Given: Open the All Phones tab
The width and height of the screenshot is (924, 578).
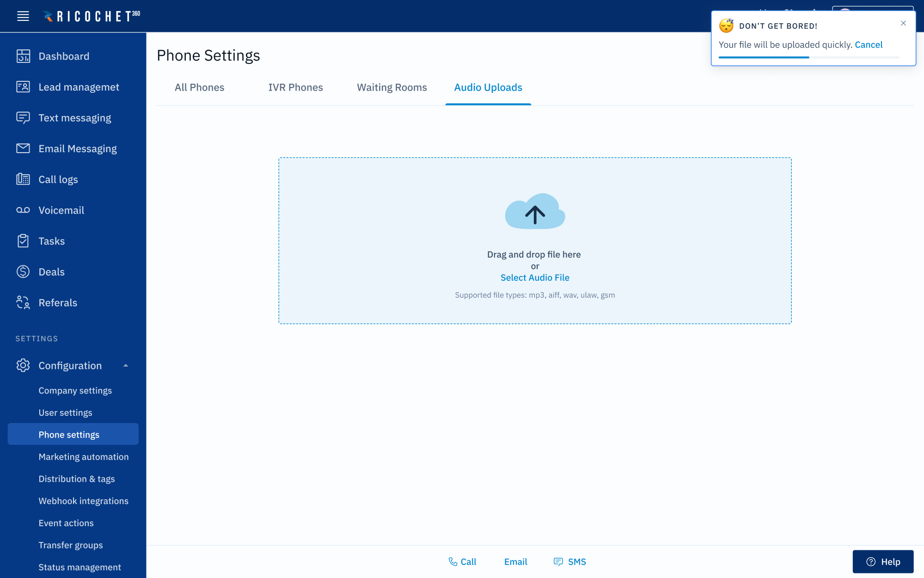Looking at the screenshot, I should (199, 87).
